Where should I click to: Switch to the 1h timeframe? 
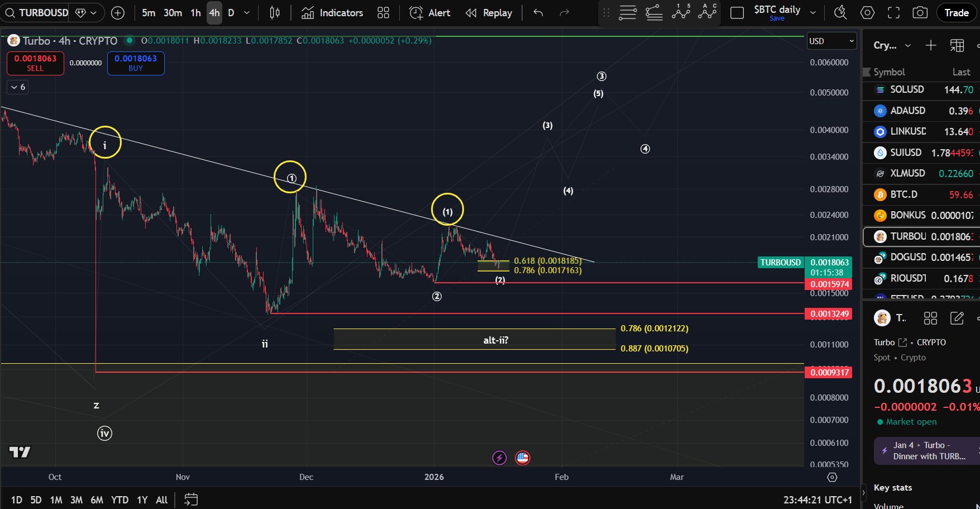tap(195, 12)
